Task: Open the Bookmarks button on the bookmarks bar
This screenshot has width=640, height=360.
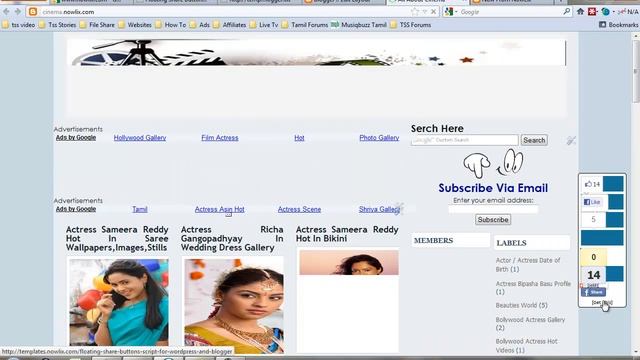Action: click(618, 25)
